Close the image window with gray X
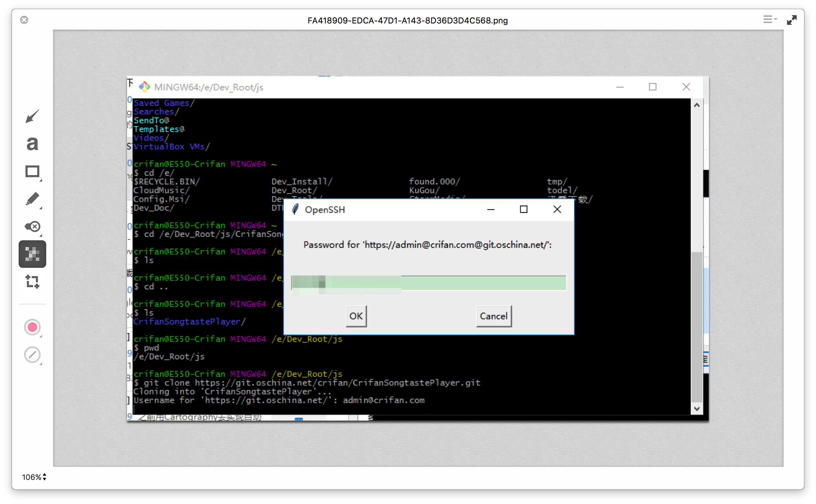The image size is (816, 504). pyautogui.click(x=24, y=20)
